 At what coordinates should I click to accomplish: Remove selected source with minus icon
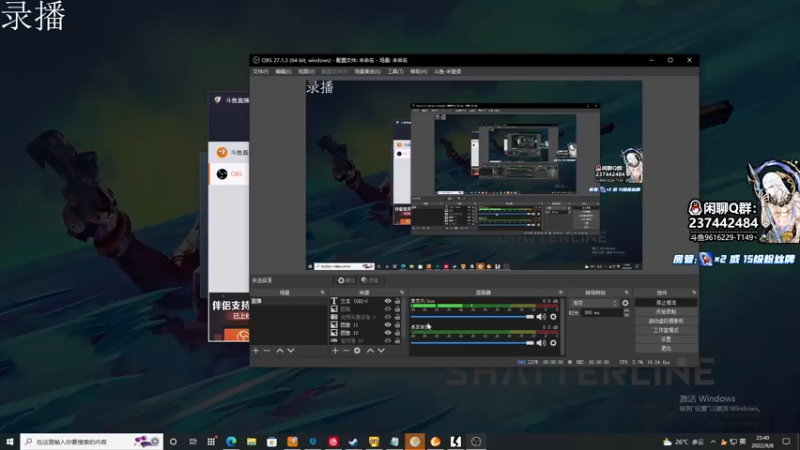click(346, 351)
